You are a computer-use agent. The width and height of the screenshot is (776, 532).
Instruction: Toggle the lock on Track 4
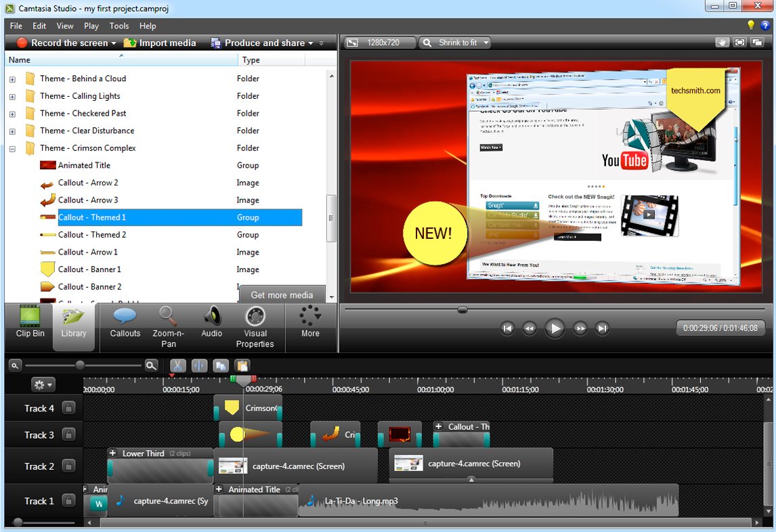coord(68,408)
